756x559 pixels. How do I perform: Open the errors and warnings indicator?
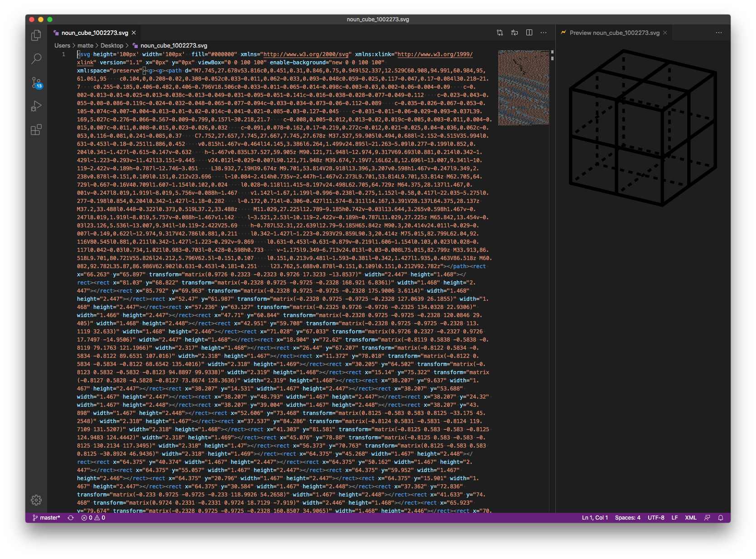pyautogui.click(x=93, y=518)
